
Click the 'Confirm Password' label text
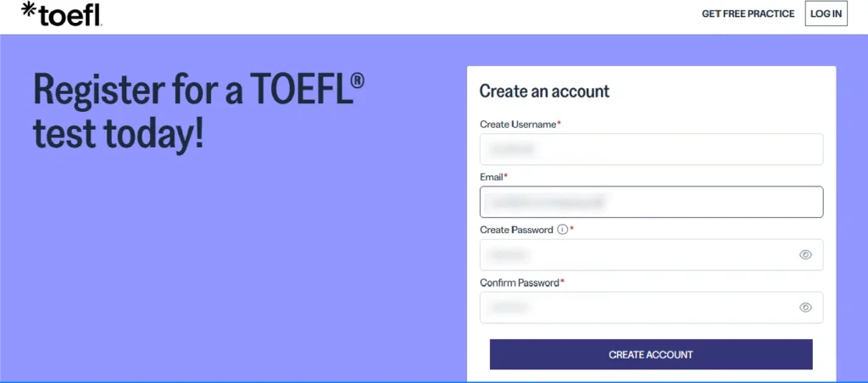(x=519, y=282)
